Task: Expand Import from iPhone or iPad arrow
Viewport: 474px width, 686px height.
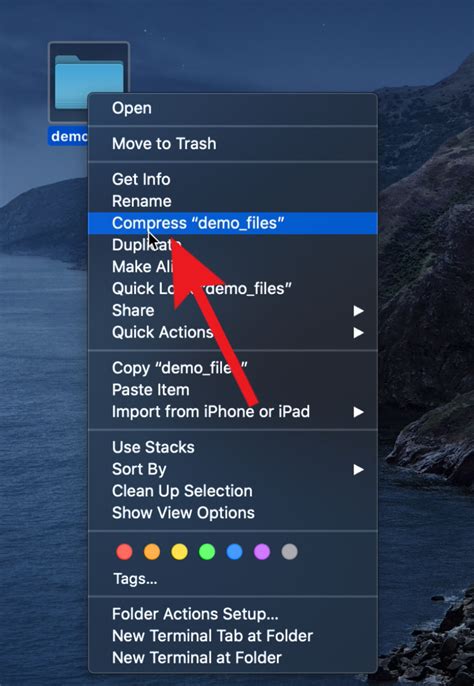Action: (x=358, y=412)
